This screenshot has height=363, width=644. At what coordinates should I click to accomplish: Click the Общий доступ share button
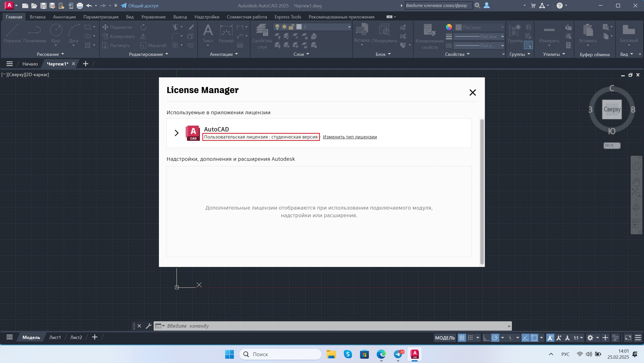point(140,6)
